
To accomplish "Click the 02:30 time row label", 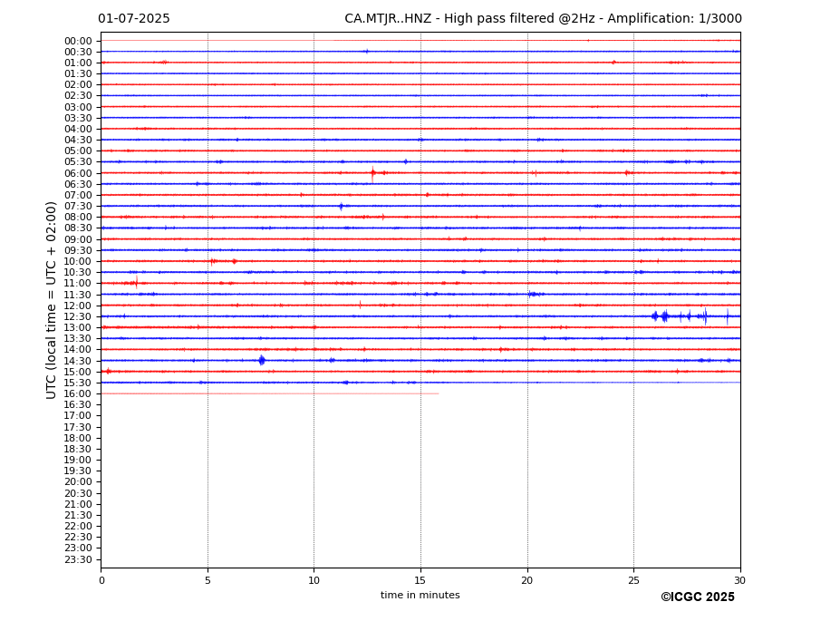I will pyautogui.click(x=78, y=95).
